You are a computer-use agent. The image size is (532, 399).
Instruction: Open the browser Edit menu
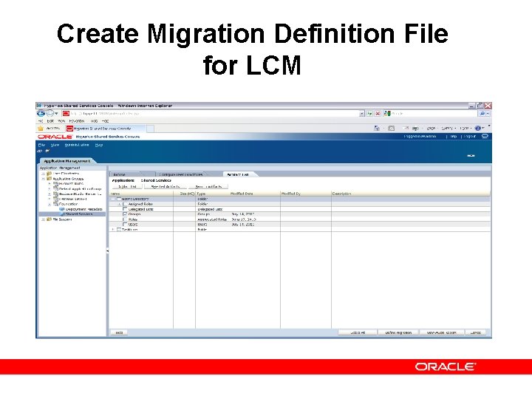(50, 121)
